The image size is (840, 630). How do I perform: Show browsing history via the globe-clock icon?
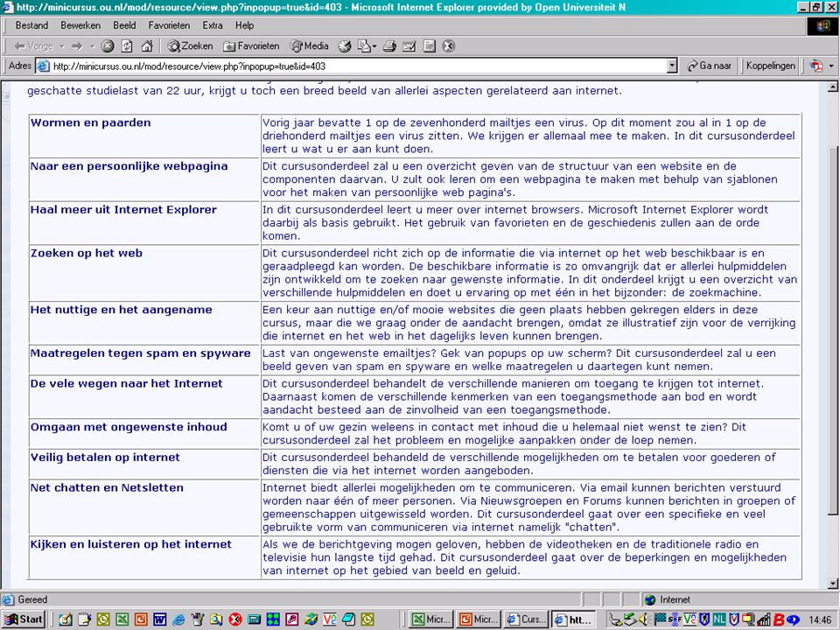(345, 46)
